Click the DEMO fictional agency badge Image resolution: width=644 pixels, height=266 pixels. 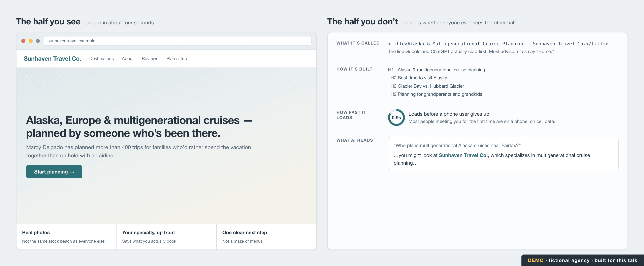[582, 260]
